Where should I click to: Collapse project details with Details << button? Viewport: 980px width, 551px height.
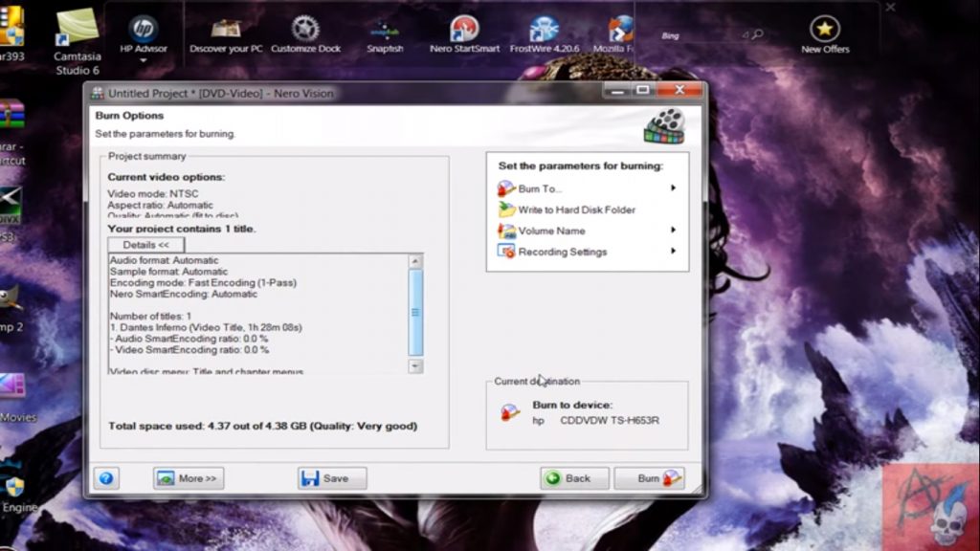145,245
